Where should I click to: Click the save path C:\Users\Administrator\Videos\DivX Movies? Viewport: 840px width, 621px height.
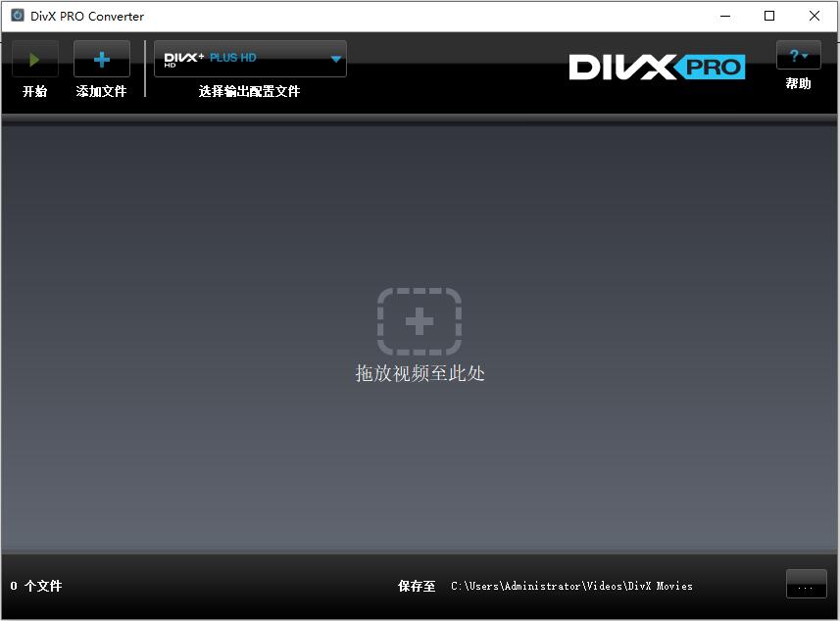click(x=571, y=586)
